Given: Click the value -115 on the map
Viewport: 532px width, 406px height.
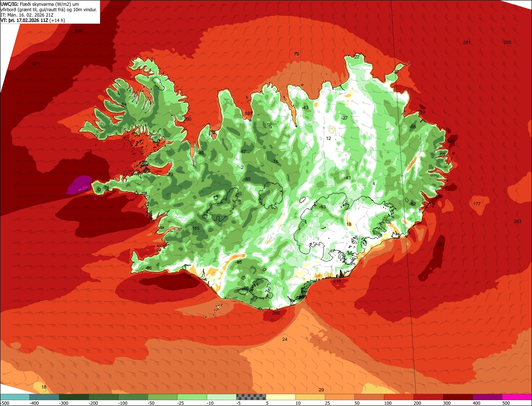Looking at the screenshot, I should (x=195, y=229).
